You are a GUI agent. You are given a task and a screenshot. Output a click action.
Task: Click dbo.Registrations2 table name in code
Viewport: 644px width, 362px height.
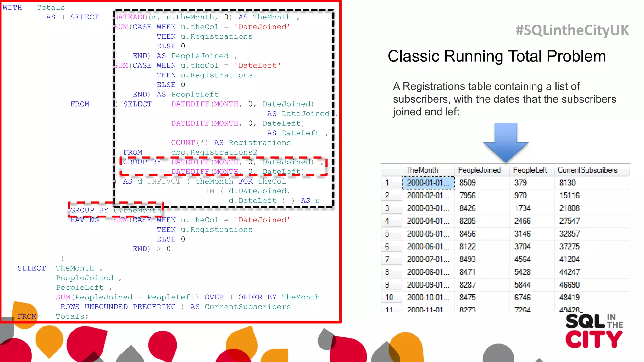[214, 152]
